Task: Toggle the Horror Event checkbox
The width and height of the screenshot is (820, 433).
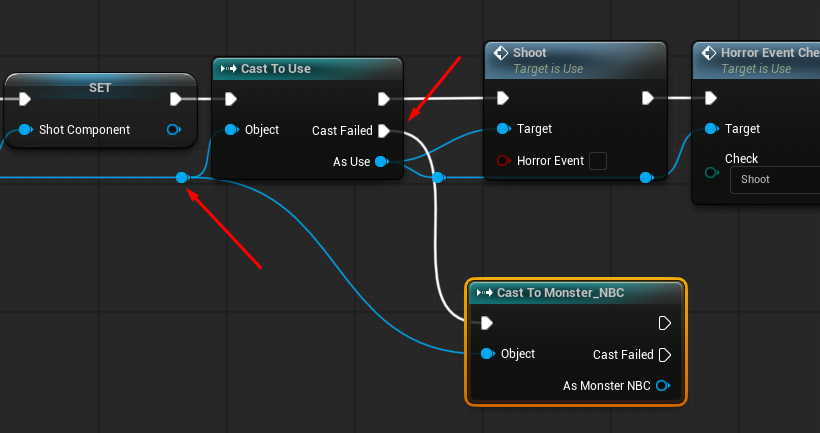Action: [598, 160]
